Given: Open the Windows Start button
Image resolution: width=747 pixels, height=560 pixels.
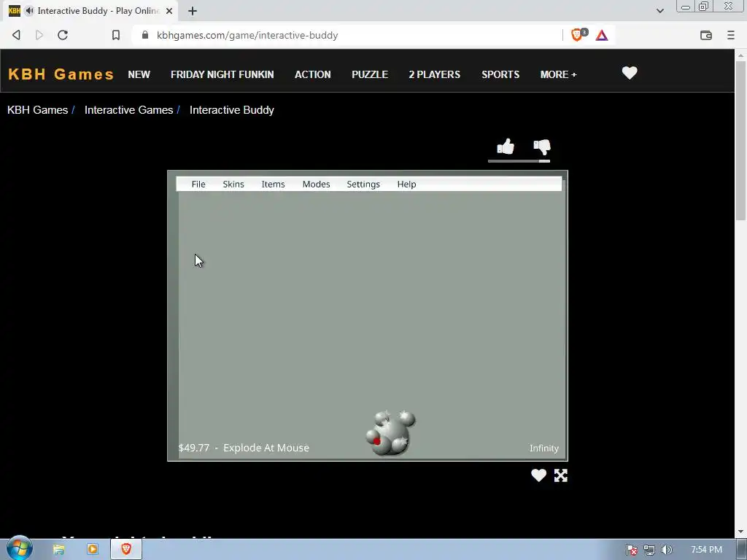Looking at the screenshot, I should pyautogui.click(x=19, y=549).
